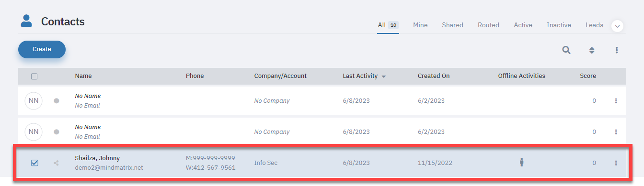
Task: Click the sort arrows icon in toolbar
Action: pos(592,50)
